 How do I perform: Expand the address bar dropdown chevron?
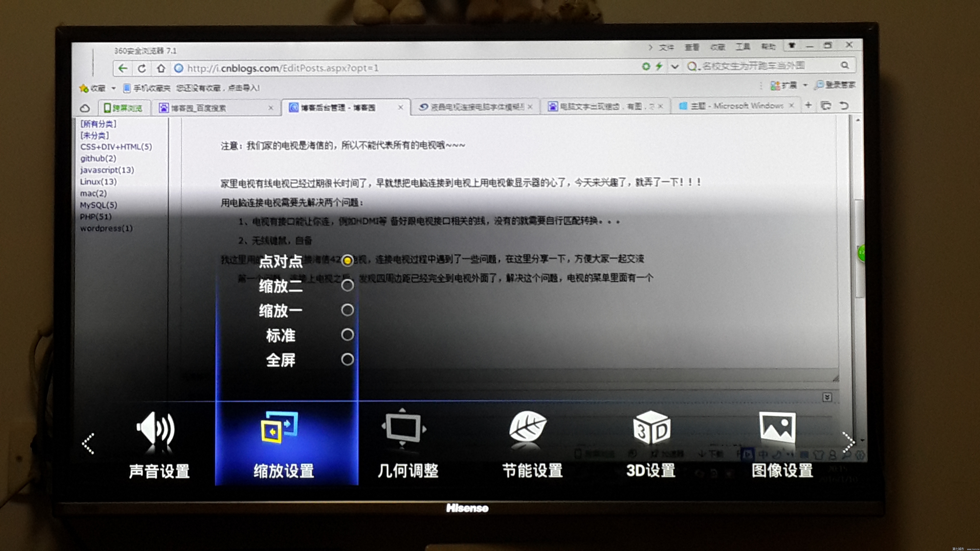[x=674, y=66]
